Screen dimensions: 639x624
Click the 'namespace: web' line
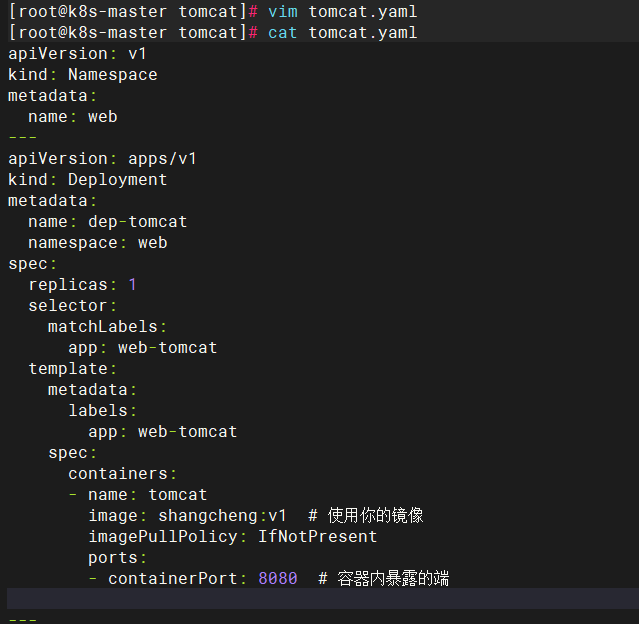pos(98,243)
